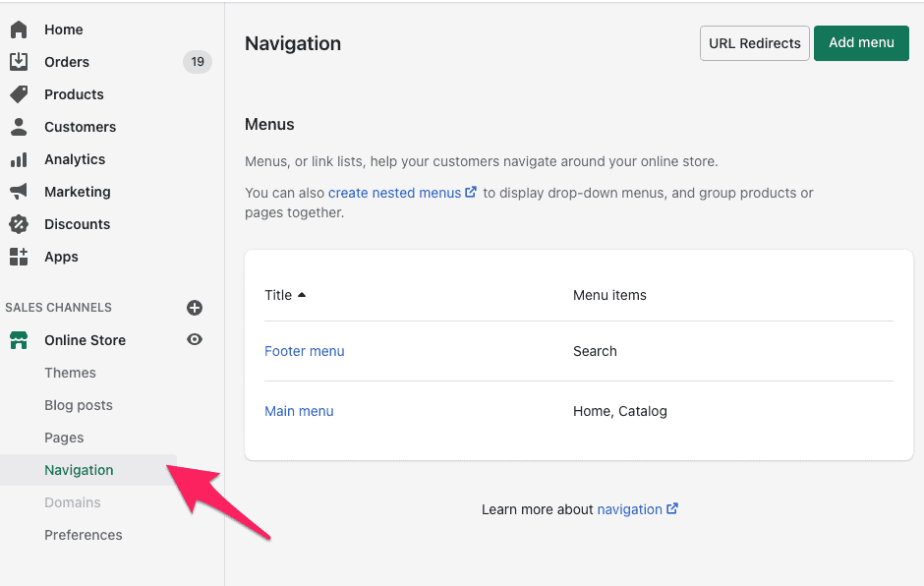924x586 pixels.
Task: Open Themes in Online Store submenu
Action: click(x=70, y=373)
